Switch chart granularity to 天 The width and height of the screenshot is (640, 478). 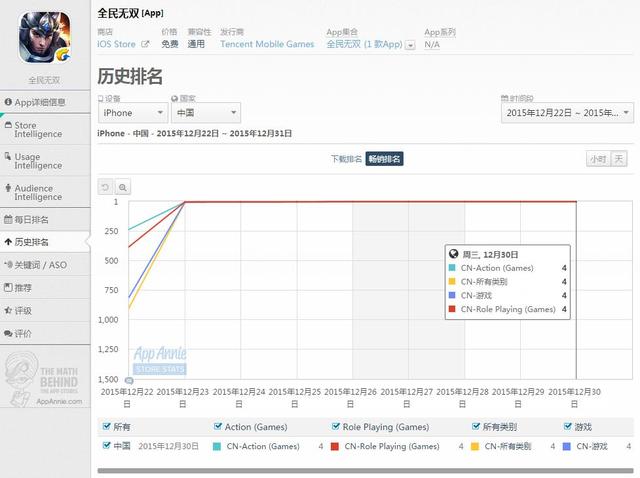pos(619,159)
